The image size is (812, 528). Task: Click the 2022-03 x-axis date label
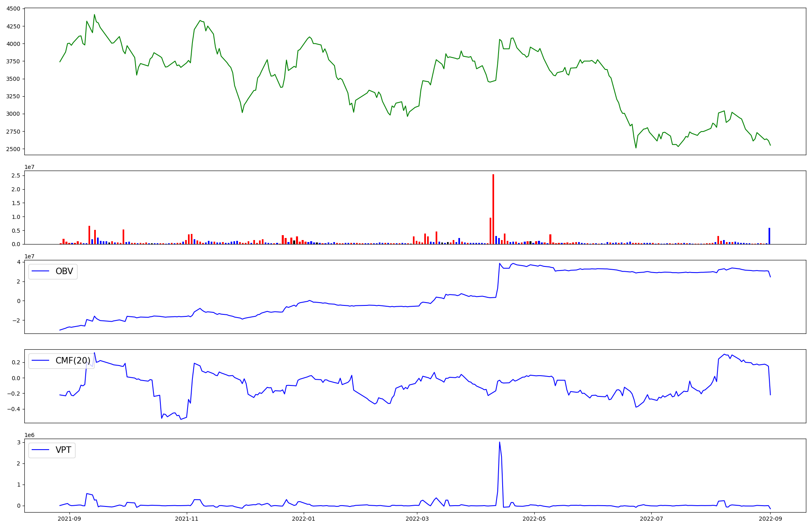(x=417, y=519)
